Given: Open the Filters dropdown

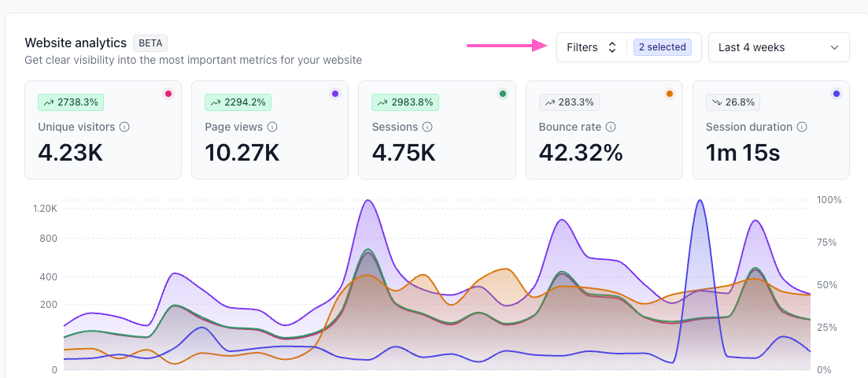Looking at the screenshot, I should pyautogui.click(x=590, y=47).
